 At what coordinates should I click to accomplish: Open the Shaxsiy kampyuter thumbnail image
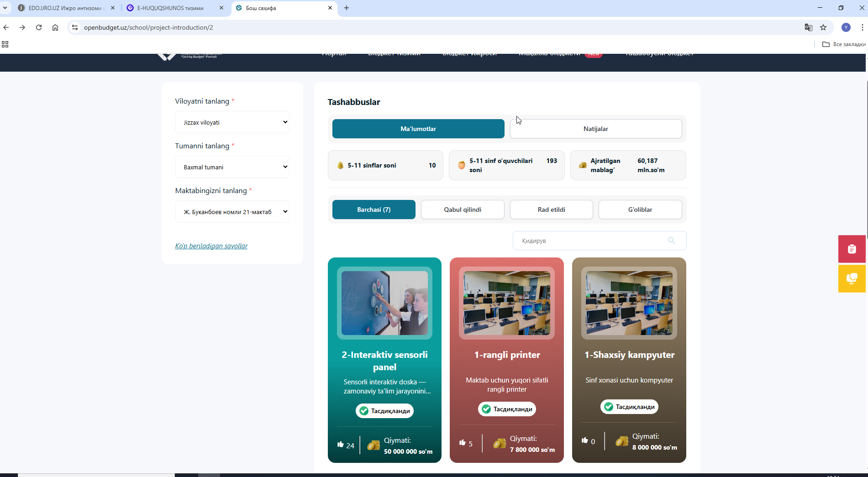pyautogui.click(x=629, y=303)
